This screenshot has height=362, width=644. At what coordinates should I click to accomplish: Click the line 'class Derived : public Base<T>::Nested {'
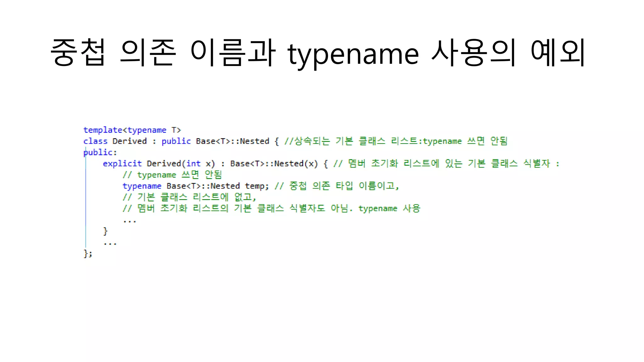coord(181,141)
